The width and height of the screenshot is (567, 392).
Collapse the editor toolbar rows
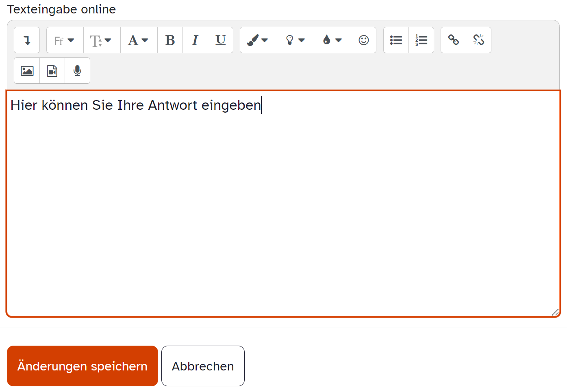click(x=27, y=40)
